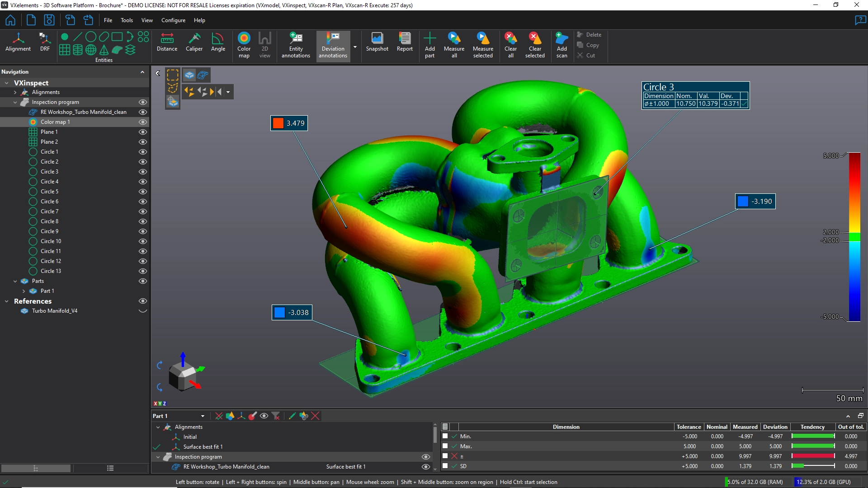
Task: Activate the rectangle selection tool in viewport
Action: (173, 75)
